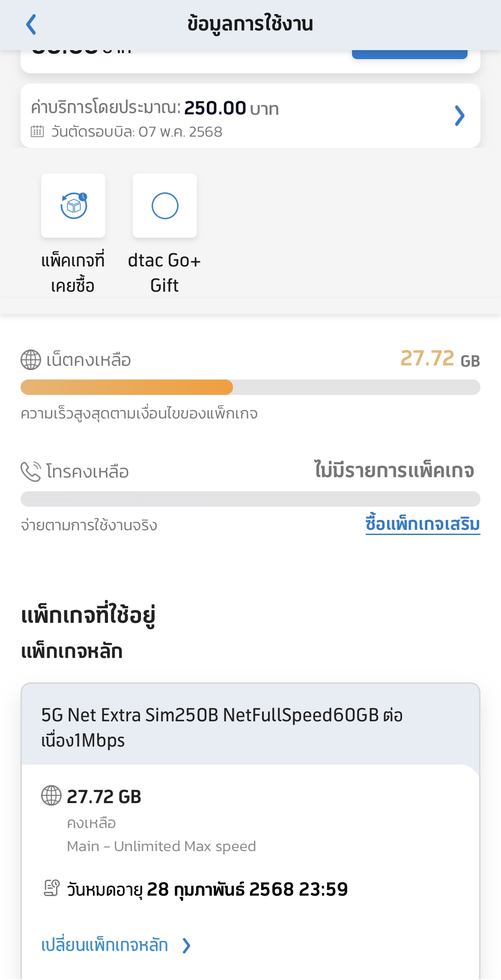Tap the 27.72 GB remaining data value
Image resolution: width=501 pixels, height=980 pixels.
[x=440, y=359]
